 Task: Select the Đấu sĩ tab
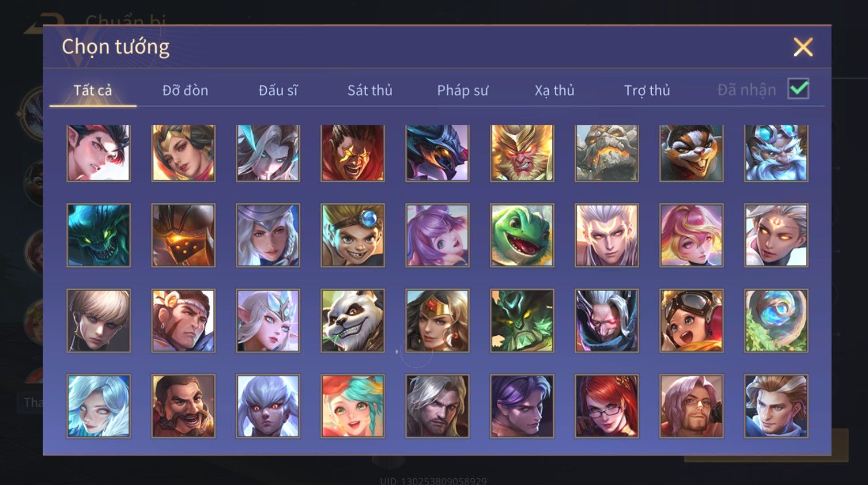click(278, 90)
